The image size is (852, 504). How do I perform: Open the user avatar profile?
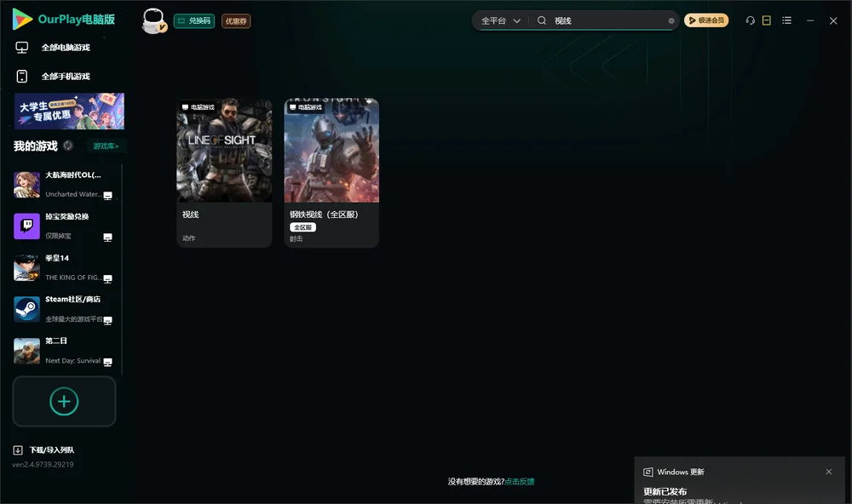[x=153, y=20]
